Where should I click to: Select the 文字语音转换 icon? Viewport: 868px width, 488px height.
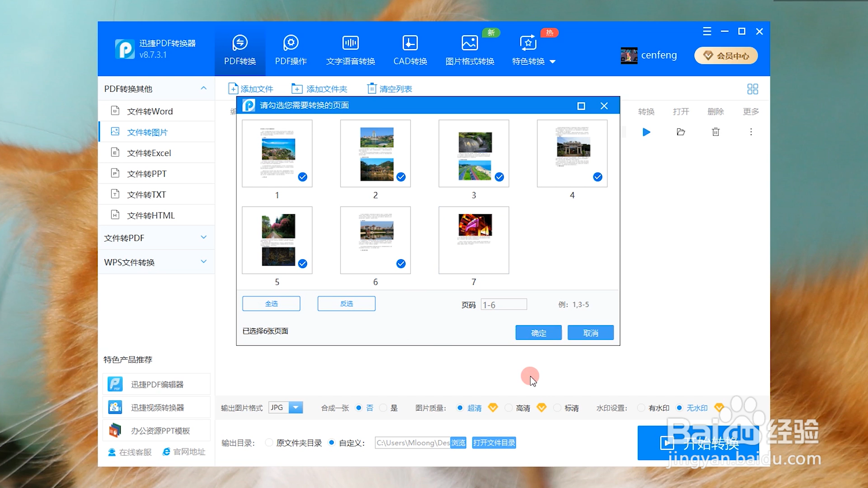350,43
